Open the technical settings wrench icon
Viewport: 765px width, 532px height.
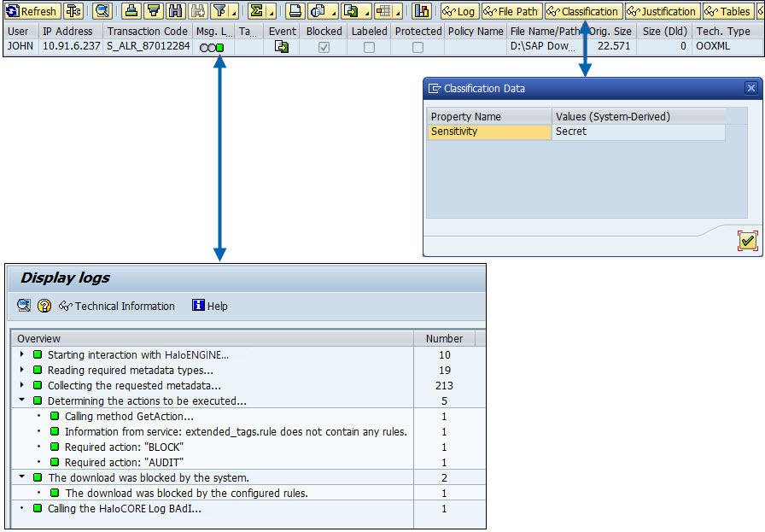coord(73,11)
